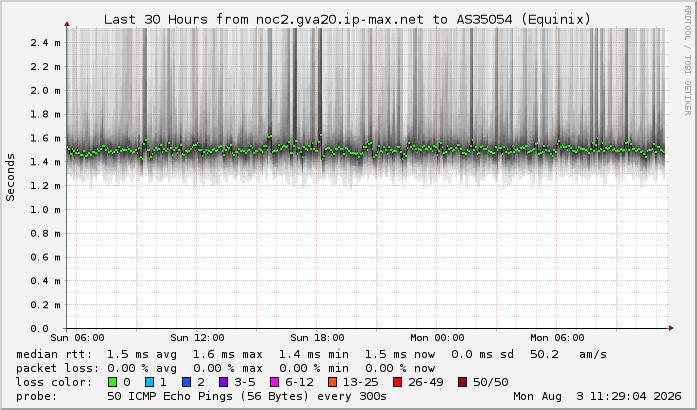Click the '2.4 m' y-axis label
The image size is (697, 410).
(x=45, y=43)
